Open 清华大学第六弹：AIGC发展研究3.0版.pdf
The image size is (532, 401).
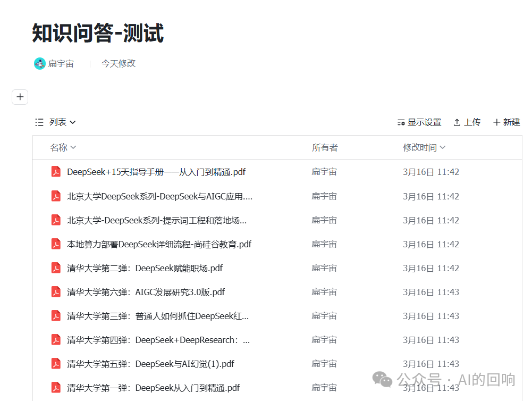pos(146,292)
